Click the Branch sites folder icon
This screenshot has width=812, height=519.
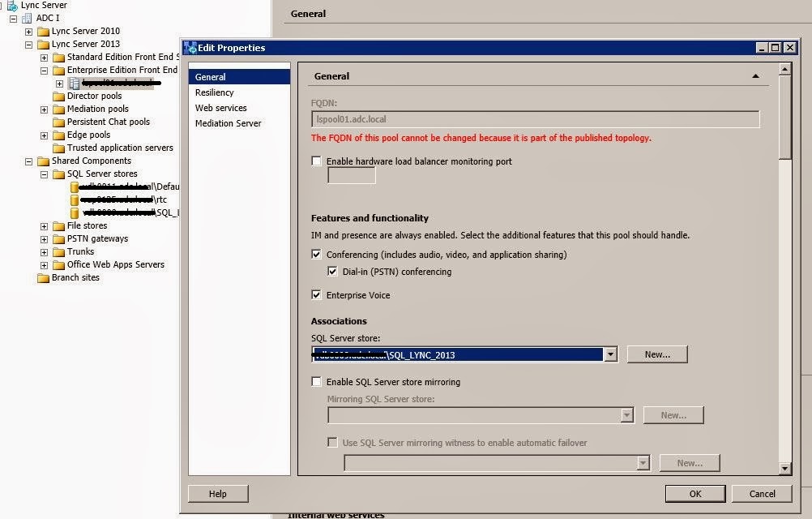tap(44, 278)
